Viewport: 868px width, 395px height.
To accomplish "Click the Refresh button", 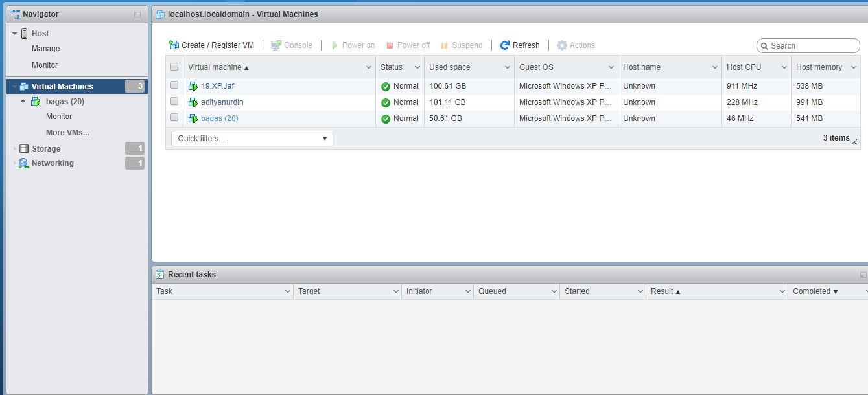I will click(520, 45).
